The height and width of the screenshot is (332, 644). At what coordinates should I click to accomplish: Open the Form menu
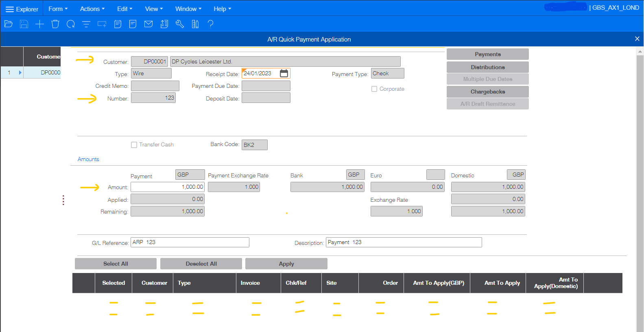[58, 9]
